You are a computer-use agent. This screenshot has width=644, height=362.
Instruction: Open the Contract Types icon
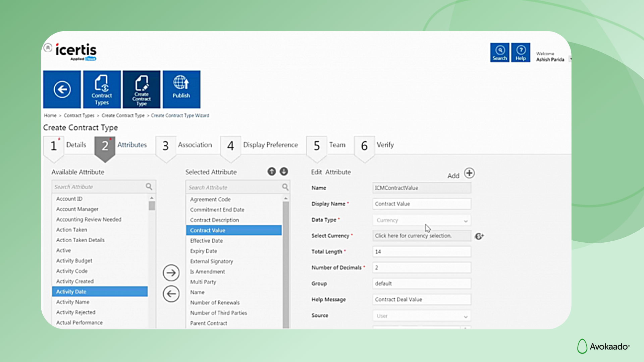tap(102, 89)
